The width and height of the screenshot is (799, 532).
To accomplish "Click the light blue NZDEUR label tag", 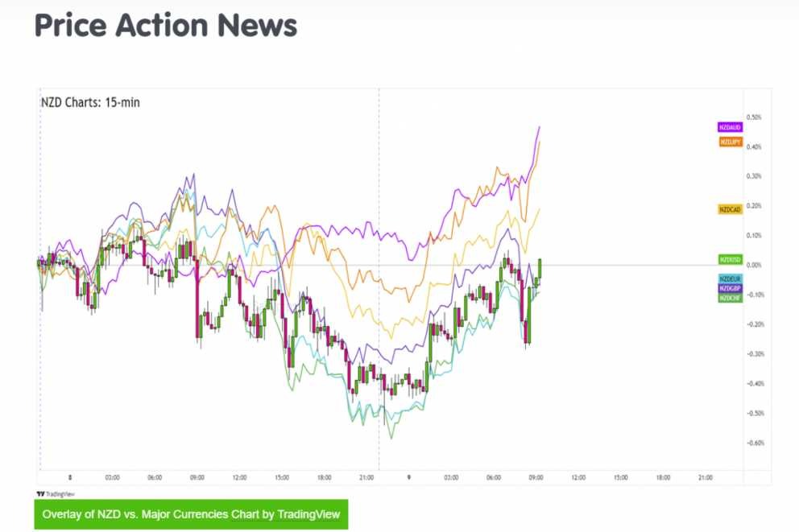I will coord(730,278).
